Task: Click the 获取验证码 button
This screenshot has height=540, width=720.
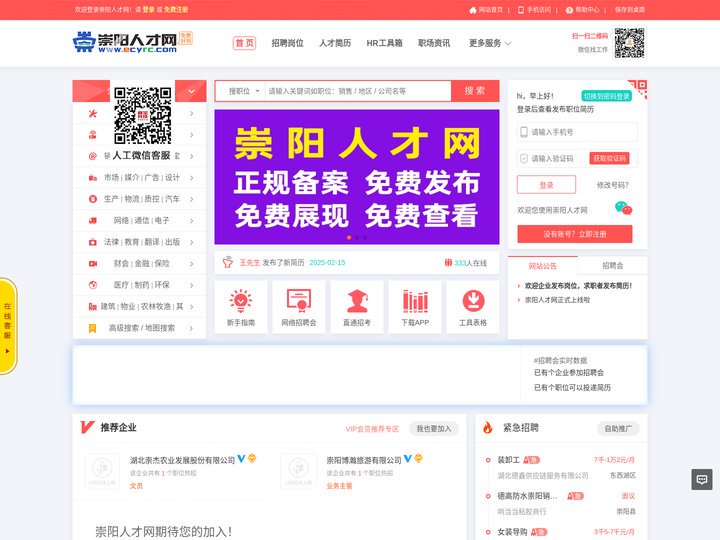Action: pyautogui.click(x=609, y=158)
